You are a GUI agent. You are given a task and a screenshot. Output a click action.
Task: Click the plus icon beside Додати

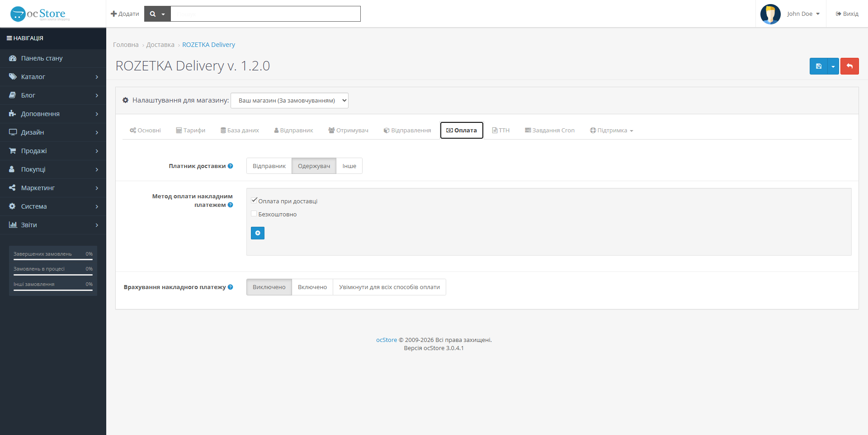click(x=114, y=14)
